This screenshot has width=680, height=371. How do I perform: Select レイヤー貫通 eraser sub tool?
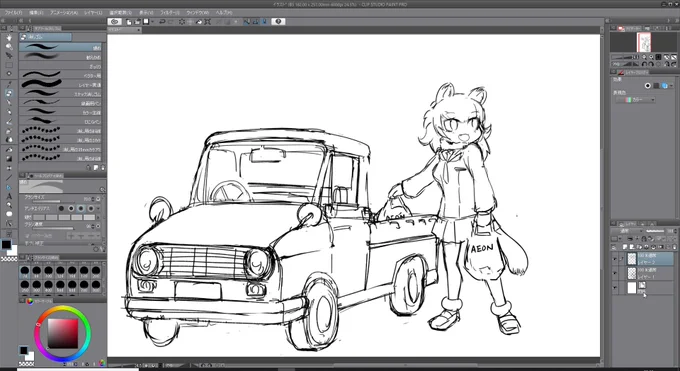click(61, 85)
